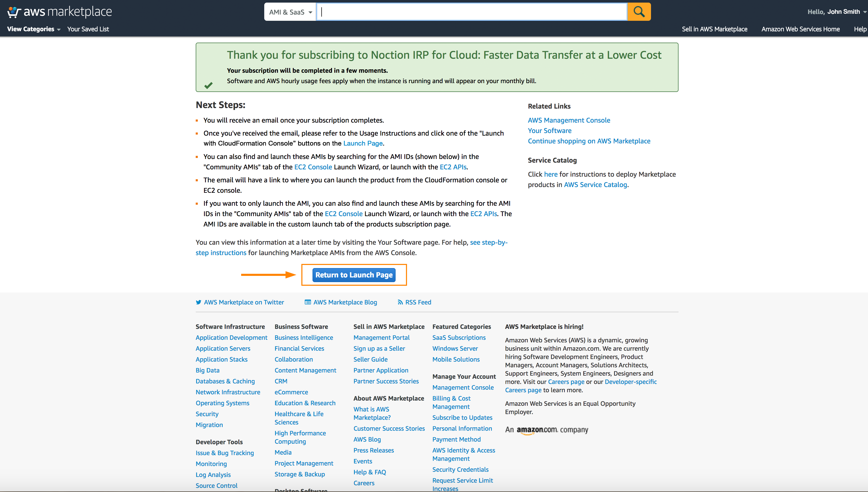Click the amazon.com company logo
The height and width of the screenshot is (492, 868).
pos(547,430)
